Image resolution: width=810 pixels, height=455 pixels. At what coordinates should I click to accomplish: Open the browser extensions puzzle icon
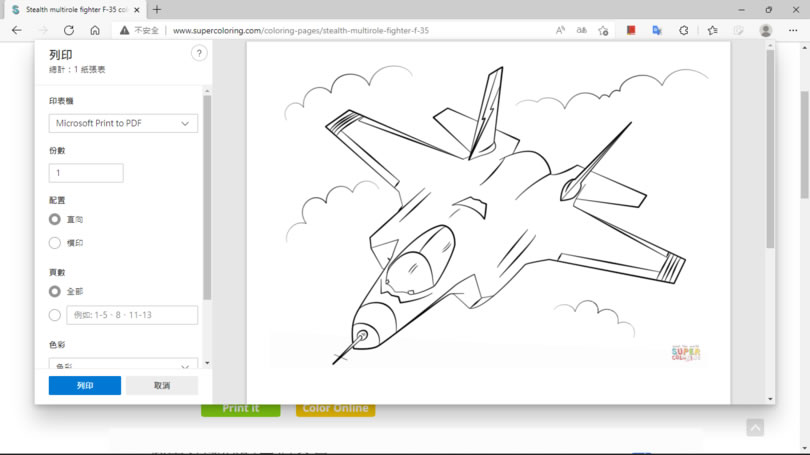pos(683,30)
